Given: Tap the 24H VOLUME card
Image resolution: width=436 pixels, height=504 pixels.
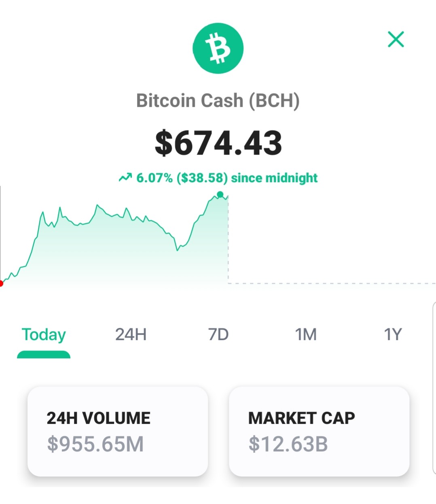Looking at the screenshot, I should (118, 432).
